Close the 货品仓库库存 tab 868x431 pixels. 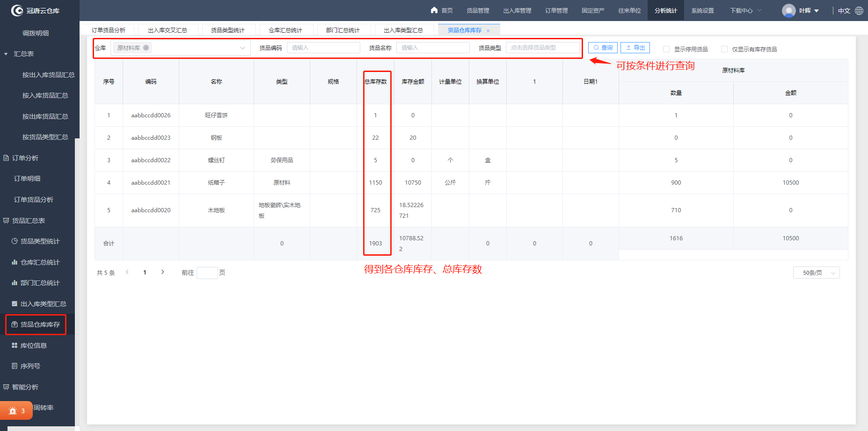coord(488,31)
